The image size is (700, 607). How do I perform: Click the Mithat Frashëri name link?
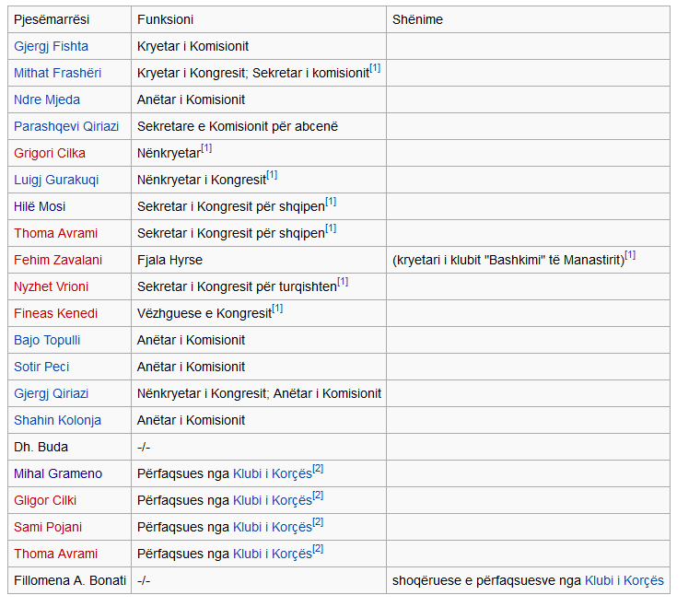pyautogui.click(x=57, y=73)
